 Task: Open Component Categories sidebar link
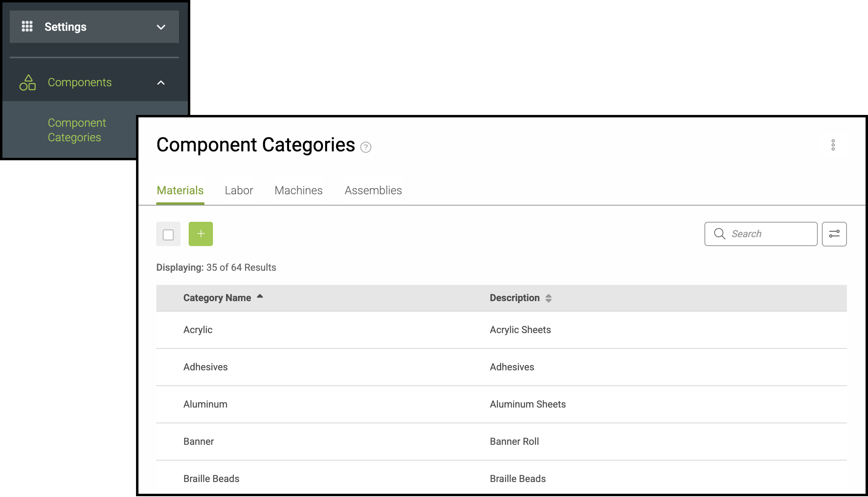coord(77,130)
